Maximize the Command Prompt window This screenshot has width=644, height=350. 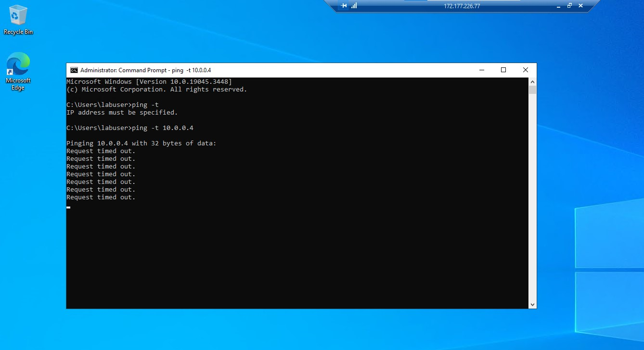(x=503, y=70)
